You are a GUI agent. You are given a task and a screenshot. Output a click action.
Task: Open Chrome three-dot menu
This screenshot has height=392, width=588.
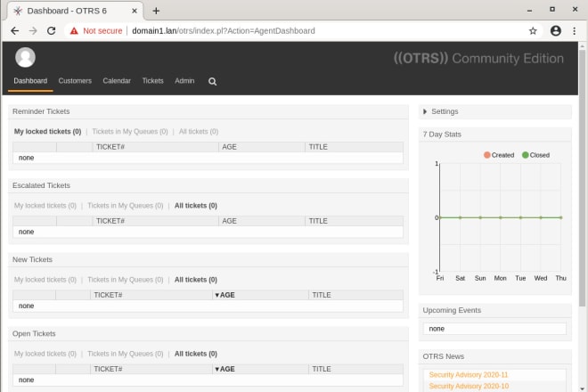pyautogui.click(x=574, y=31)
